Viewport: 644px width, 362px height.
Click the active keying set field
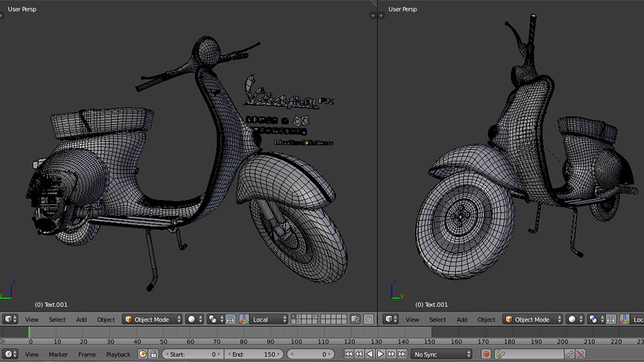coord(529,354)
